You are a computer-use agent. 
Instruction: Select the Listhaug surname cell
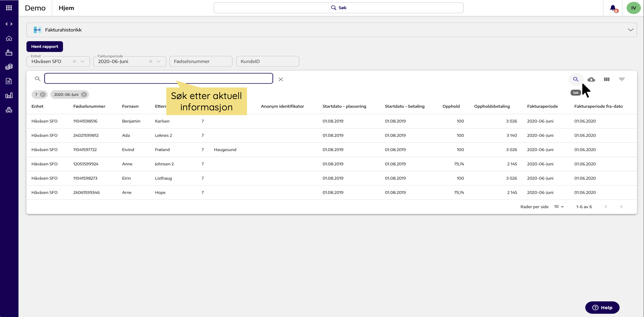(164, 178)
